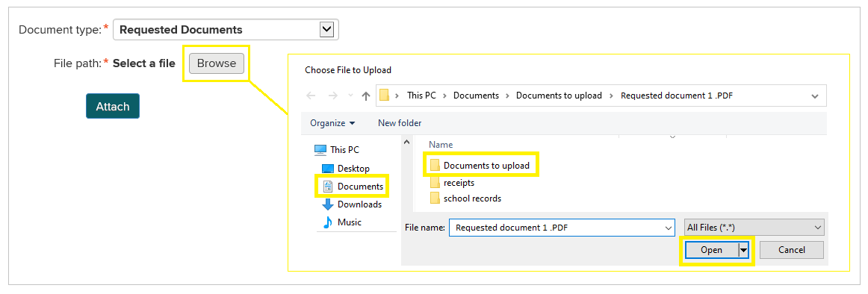
Task: Click the Cancel button
Action: coord(792,250)
